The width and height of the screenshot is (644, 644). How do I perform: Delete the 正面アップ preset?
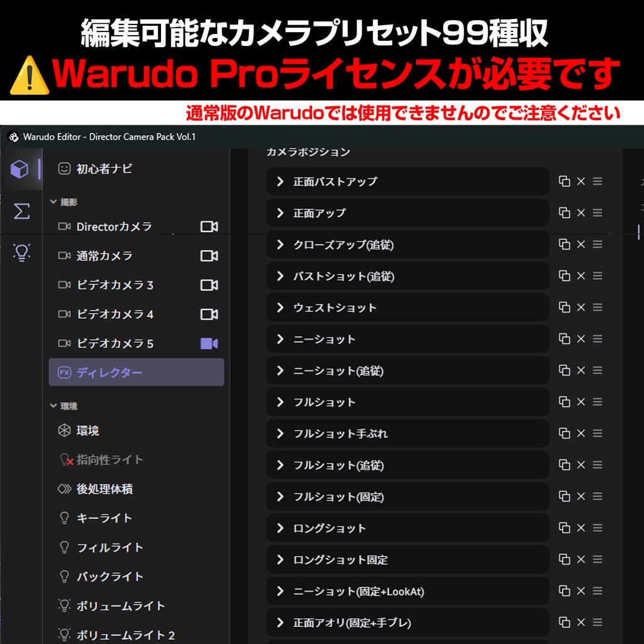pyautogui.click(x=580, y=213)
